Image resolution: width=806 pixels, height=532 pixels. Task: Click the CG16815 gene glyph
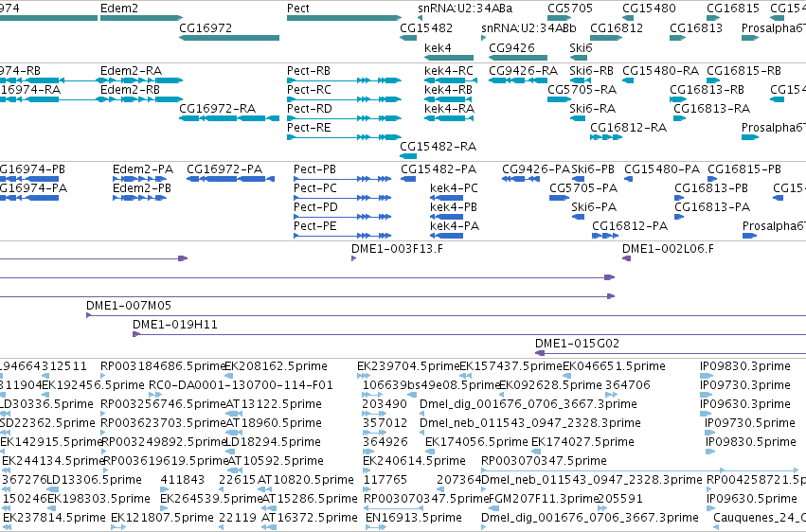coord(713,18)
